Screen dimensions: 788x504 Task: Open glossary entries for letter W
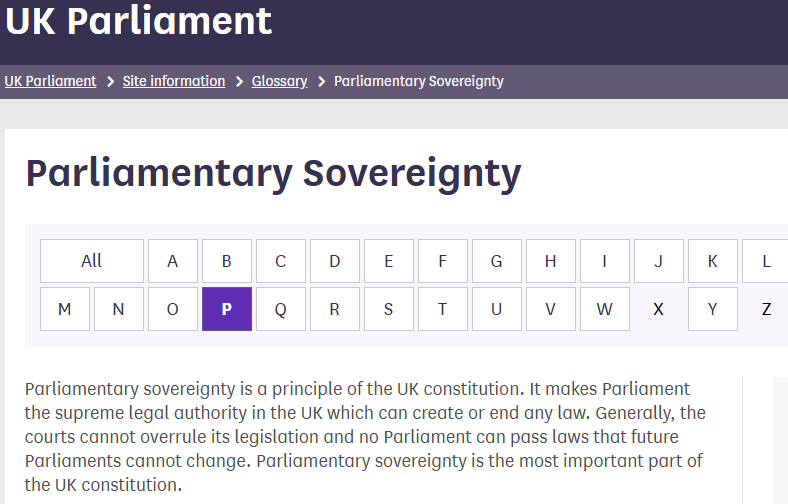pyautogui.click(x=605, y=309)
